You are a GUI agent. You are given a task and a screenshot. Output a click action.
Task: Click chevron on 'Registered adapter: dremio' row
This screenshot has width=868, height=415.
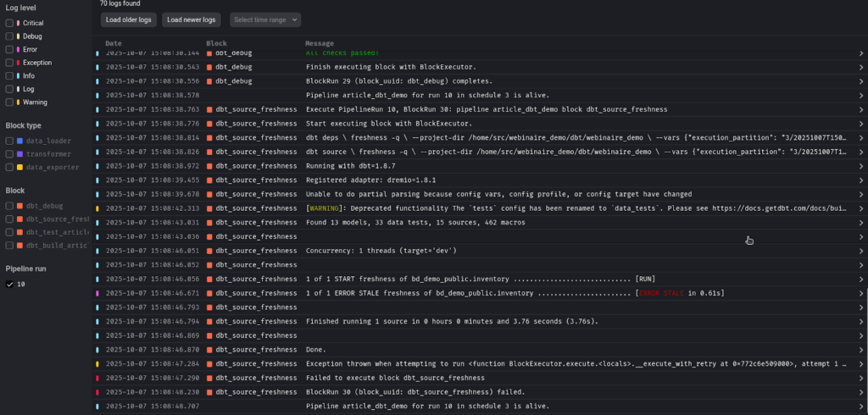coord(860,180)
